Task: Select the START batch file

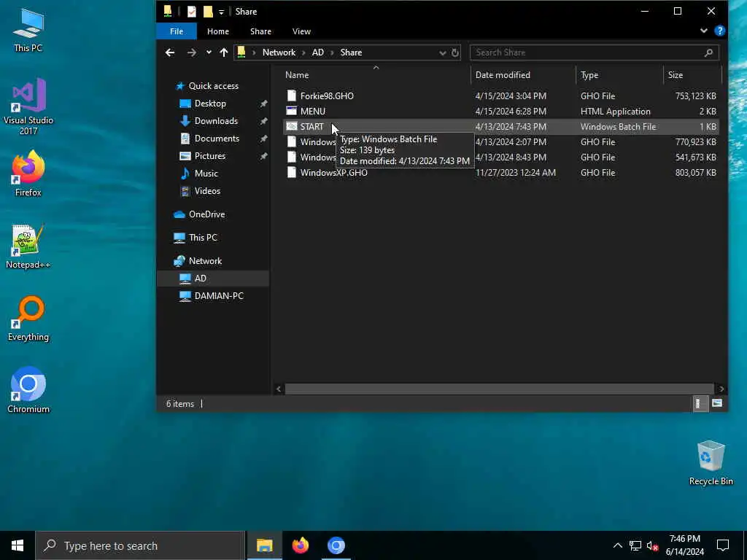Action: point(311,127)
